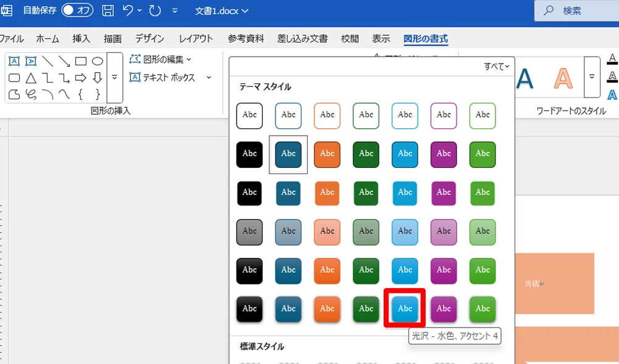Click the テキスト ボックス button
This screenshot has width=619, height=364.
pos(162,77)
